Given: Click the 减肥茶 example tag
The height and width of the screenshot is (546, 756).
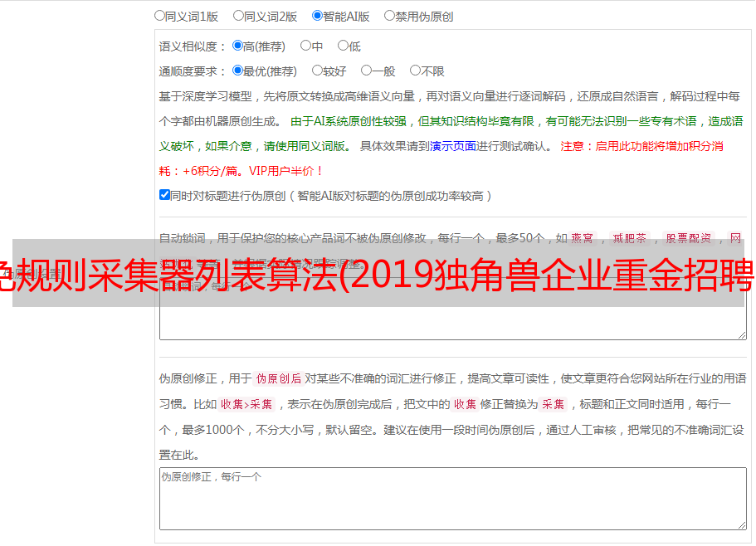Looking at the screenshot, I should pos(630,238).
